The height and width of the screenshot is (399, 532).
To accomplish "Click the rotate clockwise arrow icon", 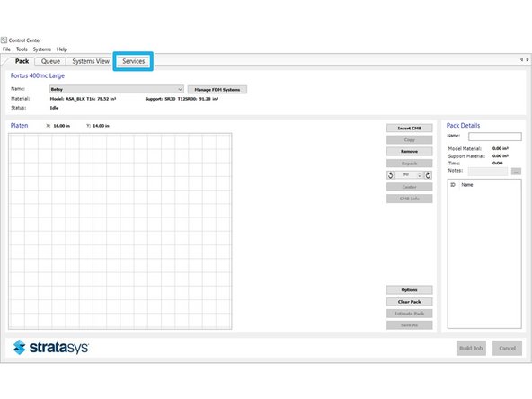I will pos(428,175).
